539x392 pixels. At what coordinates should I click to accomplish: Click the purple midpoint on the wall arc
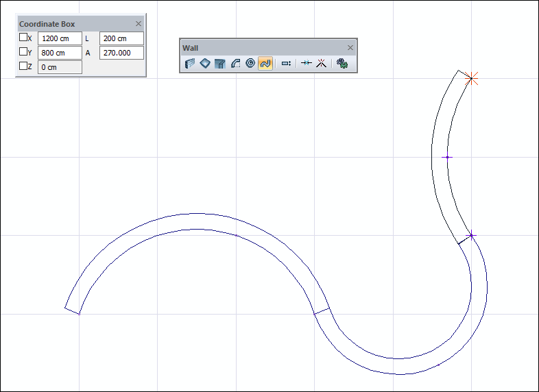(447, 157)
